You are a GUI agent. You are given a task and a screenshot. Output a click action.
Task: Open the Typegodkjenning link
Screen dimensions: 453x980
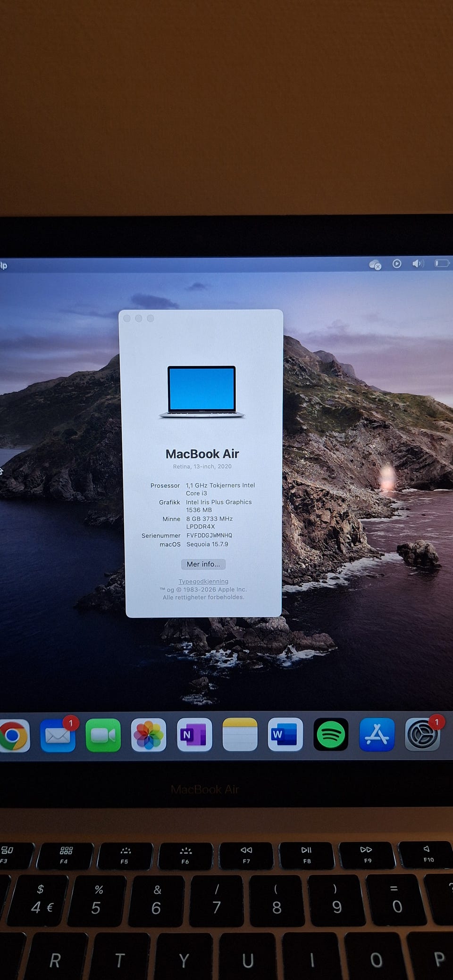click(203, 581)
